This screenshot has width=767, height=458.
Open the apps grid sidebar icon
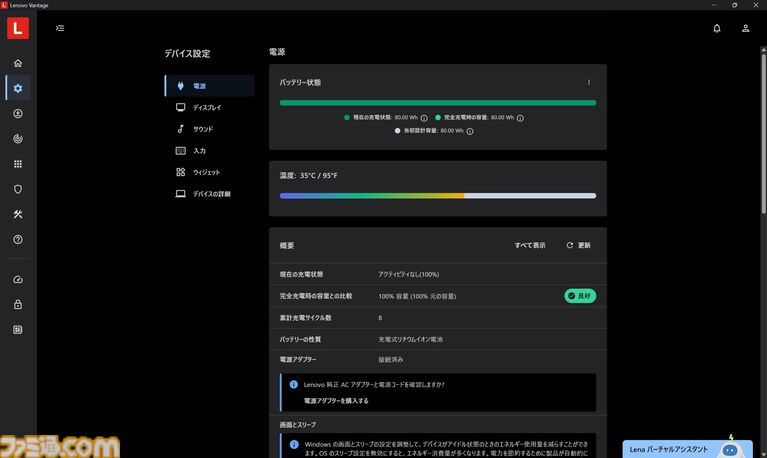pyautogui.click(x=18, y=164)
